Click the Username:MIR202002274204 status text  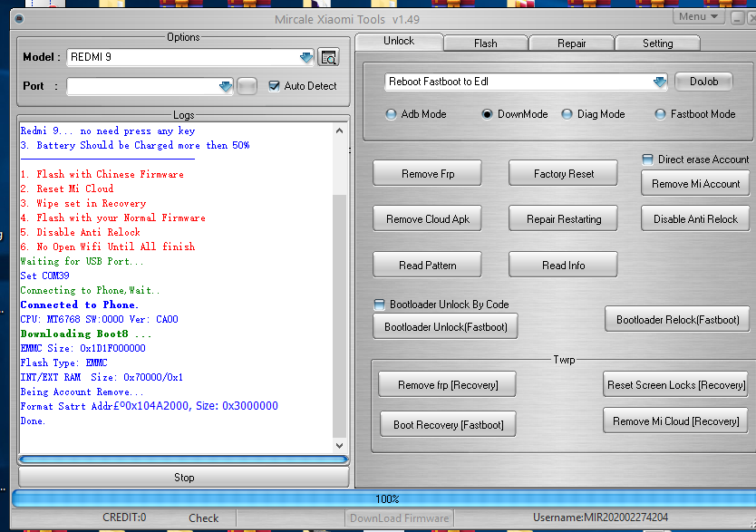point(600,517)
